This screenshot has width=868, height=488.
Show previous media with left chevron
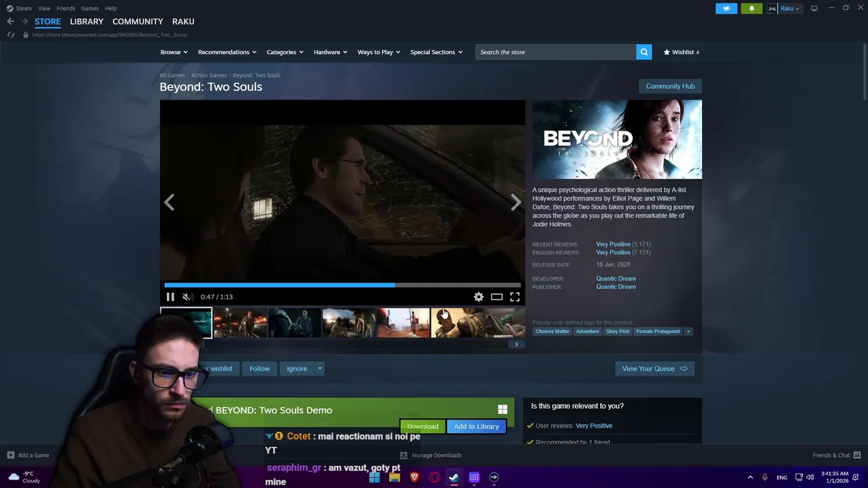(169, 202)
